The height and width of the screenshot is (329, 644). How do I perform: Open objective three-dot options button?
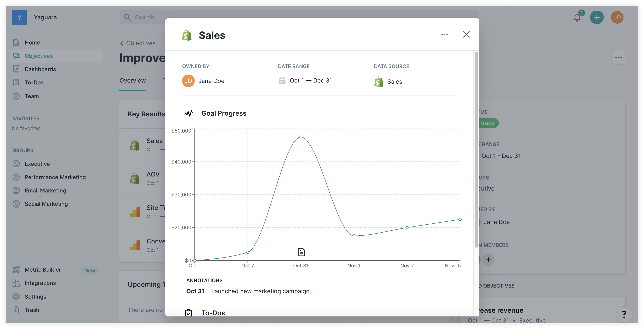click(x=619, y=58)
